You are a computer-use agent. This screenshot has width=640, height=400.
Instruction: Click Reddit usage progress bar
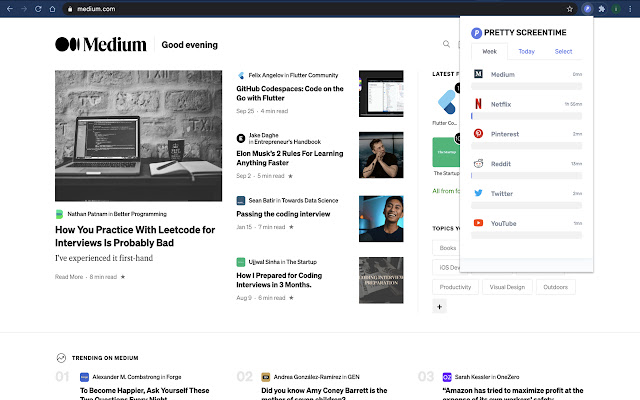point(527,176)
